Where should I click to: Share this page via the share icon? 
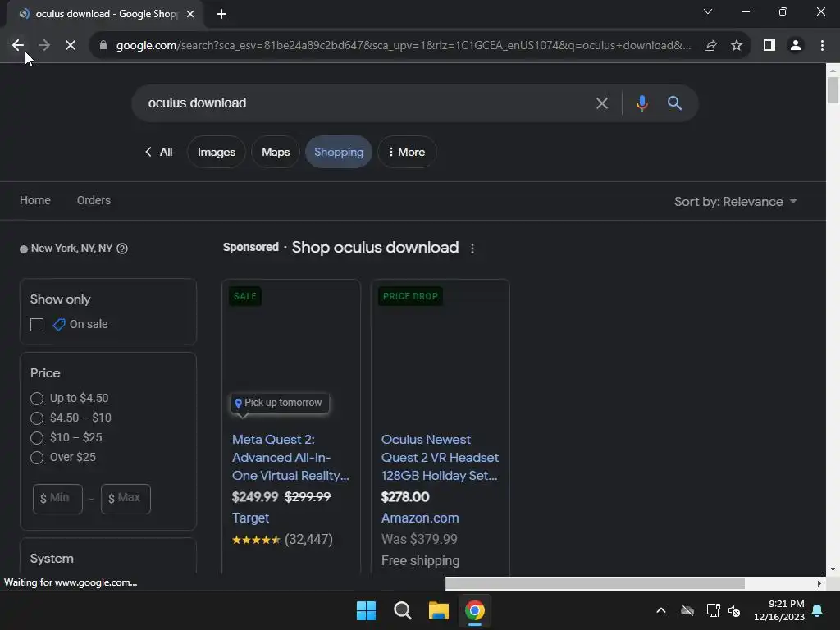click(x=710, y=46)
